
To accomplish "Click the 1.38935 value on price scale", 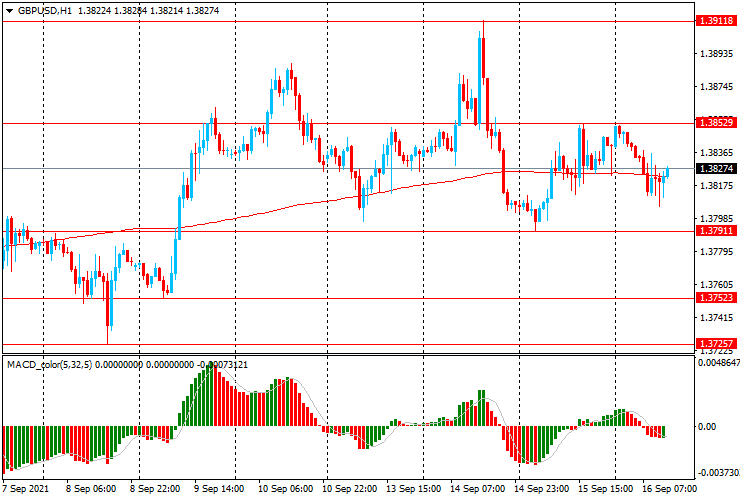I will tap(716, 55).
